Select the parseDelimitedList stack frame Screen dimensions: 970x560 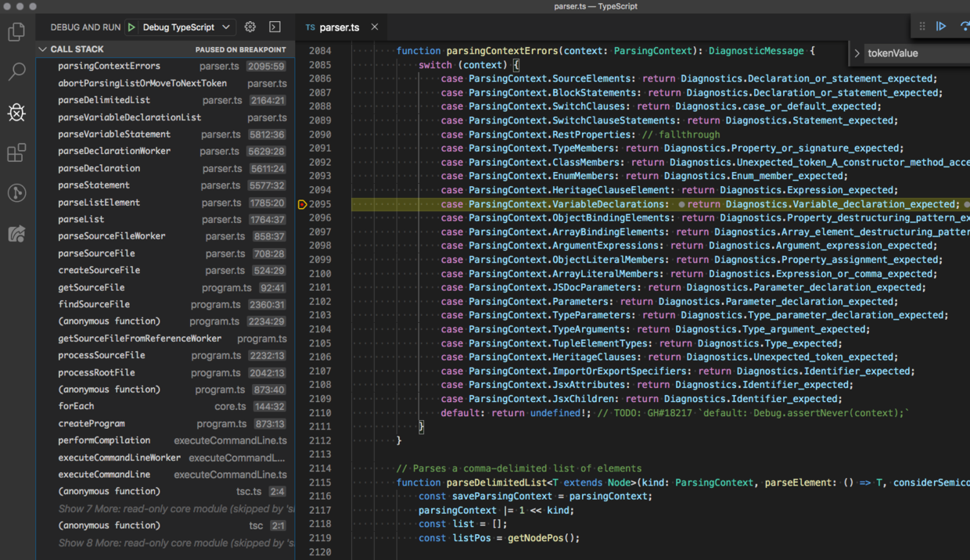pyautogui.click(x=104, y=100)
